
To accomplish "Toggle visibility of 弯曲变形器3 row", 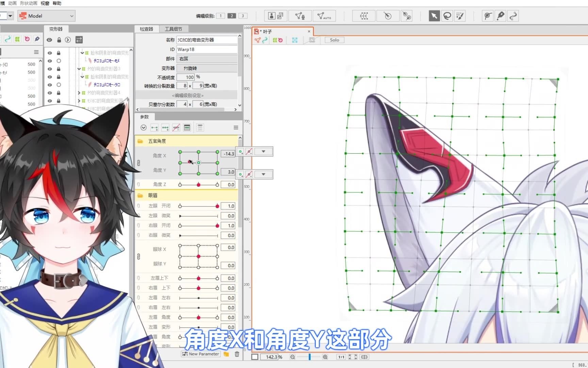I will [50, 69].
